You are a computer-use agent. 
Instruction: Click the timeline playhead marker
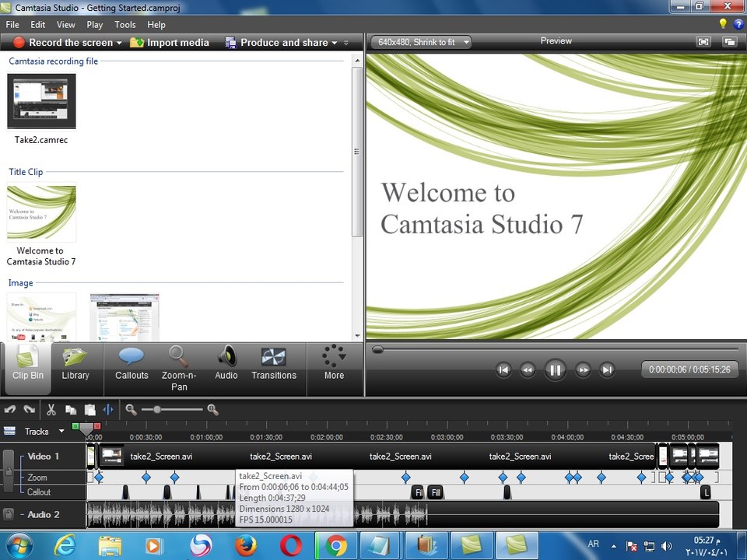(x=86, y=431)
